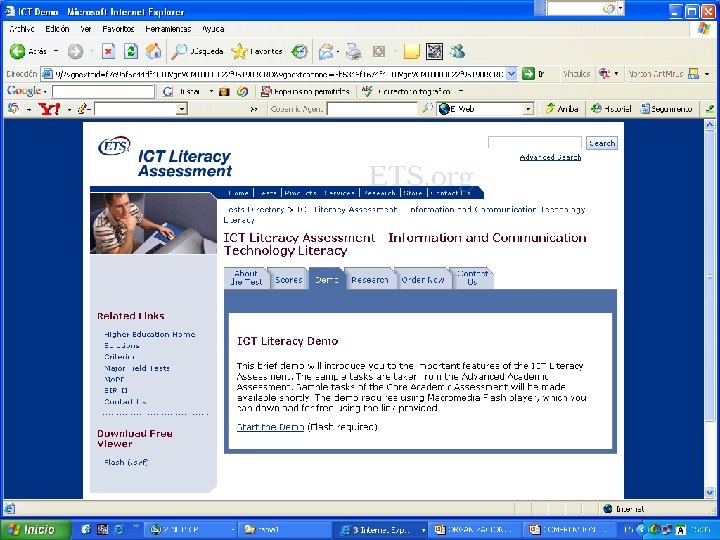Click the black patterned toolbar icon
Image resolution: width=720 pixels, height=540 pixels.
(434, 51)
